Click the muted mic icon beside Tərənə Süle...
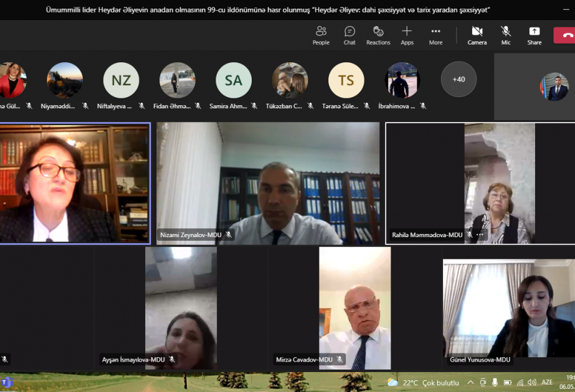Image resolution: width=575 pixels, height=392 pixels. click(367, 106)
